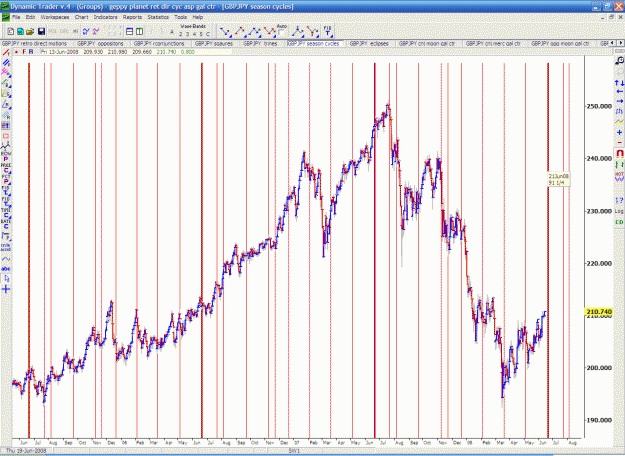This screenshot has height=456, width=625.
Task: Click the green bars icon
Action: [x=619, y=165]
